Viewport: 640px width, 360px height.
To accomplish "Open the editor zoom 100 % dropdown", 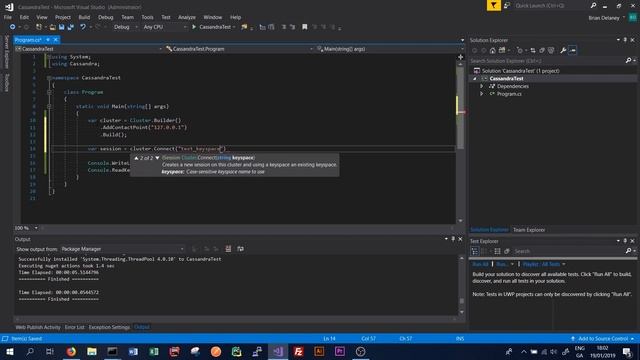I will (26, 228).
